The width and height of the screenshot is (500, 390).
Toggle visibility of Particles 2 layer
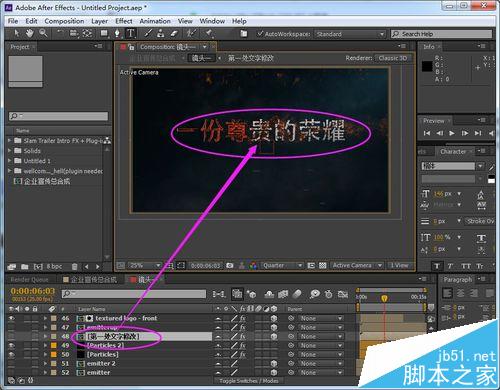(12, 346)
